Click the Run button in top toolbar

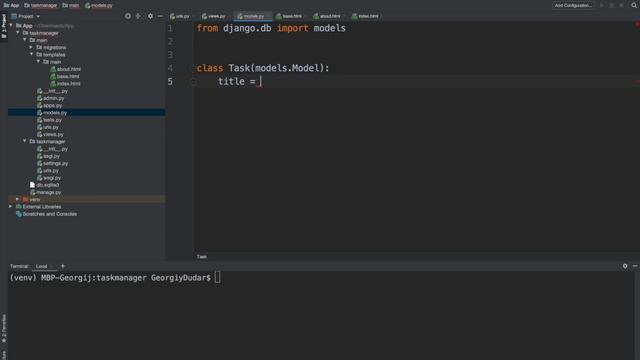(x=602, y=5)
